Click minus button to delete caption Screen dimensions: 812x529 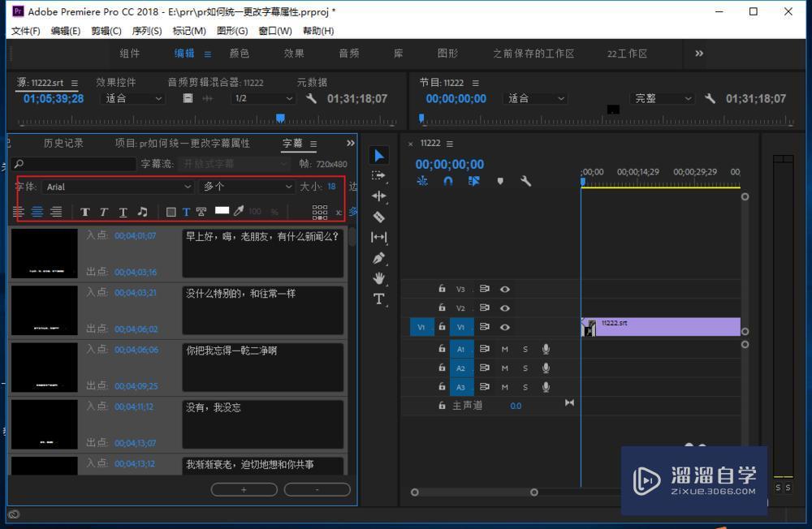[x=317, y=489]
